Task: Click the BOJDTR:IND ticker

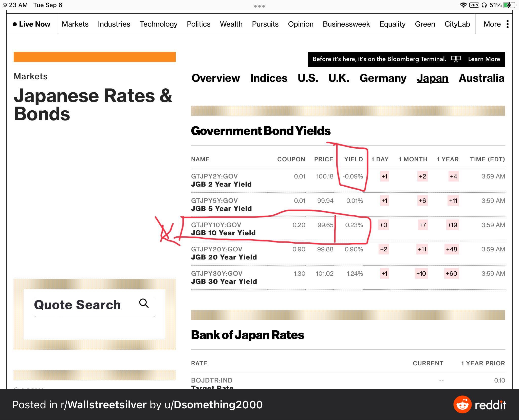Action: click(x=212, y=380)
